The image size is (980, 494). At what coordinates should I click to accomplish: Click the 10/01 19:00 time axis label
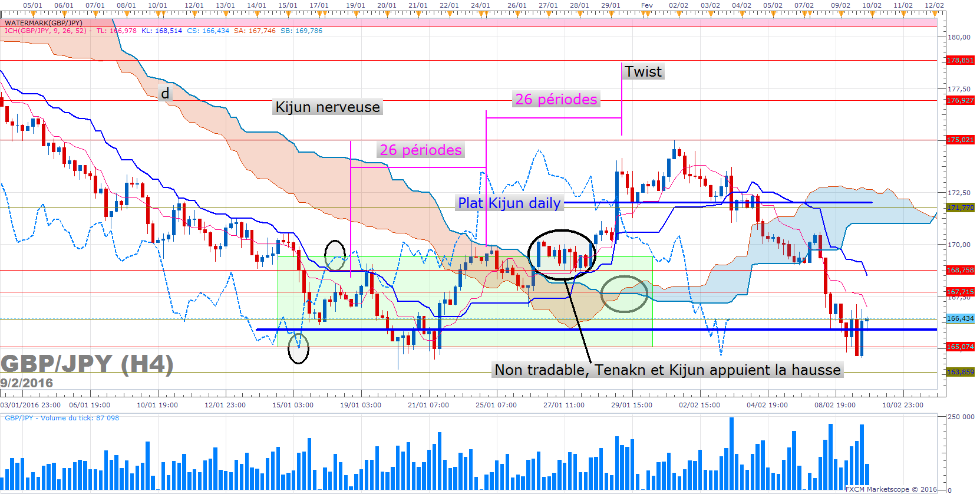pyautogui.click(x=157, y=405)
